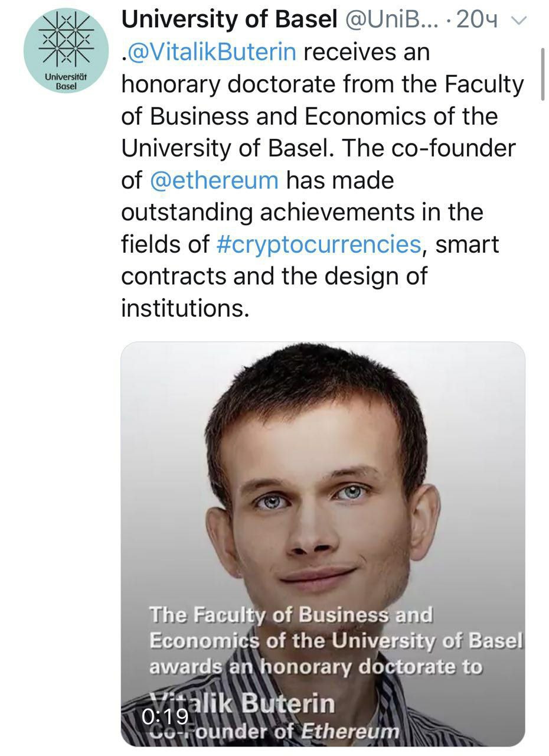The height and width of the screenshot is (756, 549).
Task: Tap the "awards an honorary doctorate to" video caption
Action: (316, 667)
